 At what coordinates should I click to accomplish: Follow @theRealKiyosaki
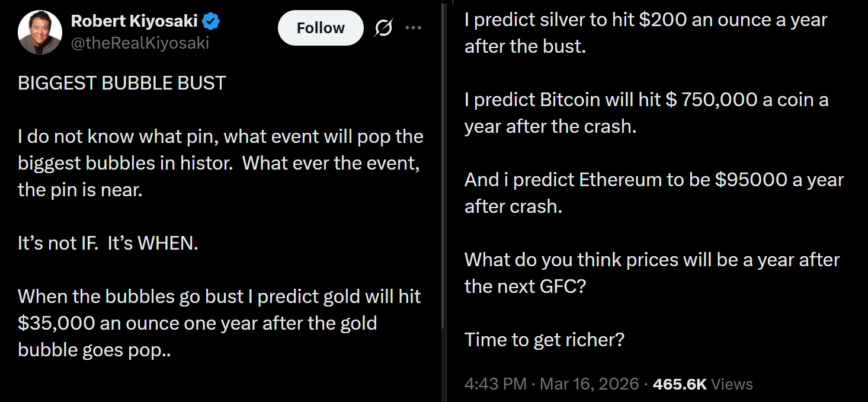point(320,27)
